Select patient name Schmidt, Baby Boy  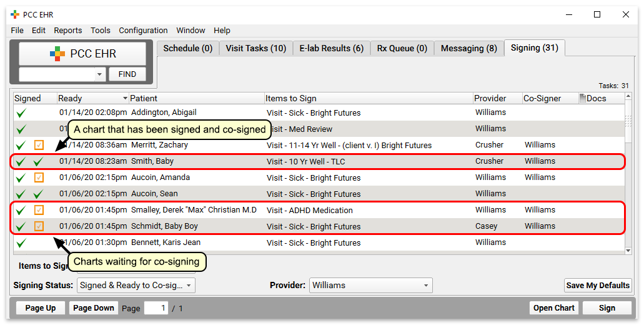tap(164, 226)
